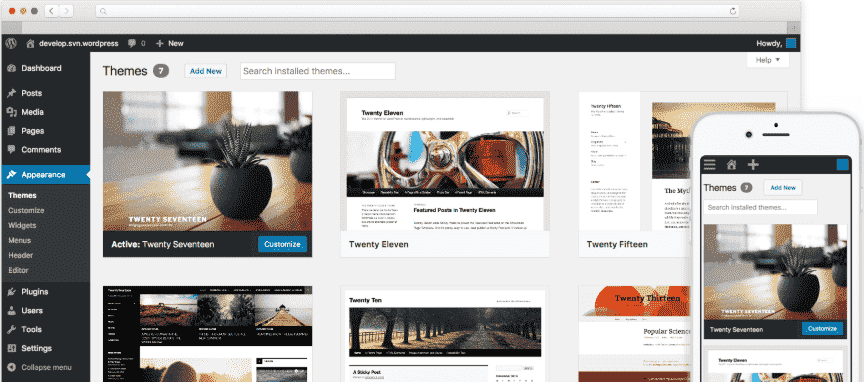Click the plus New icon in admin bar
This screenshot has height=382, width=864.
(x=160, y=43)
